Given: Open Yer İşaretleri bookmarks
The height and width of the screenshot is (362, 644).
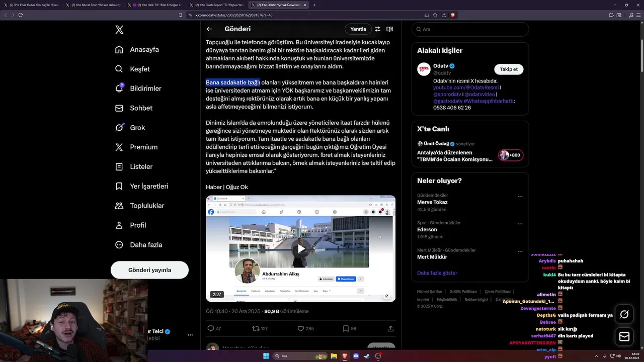Looking at the screenshot, I should click(141, 186).
